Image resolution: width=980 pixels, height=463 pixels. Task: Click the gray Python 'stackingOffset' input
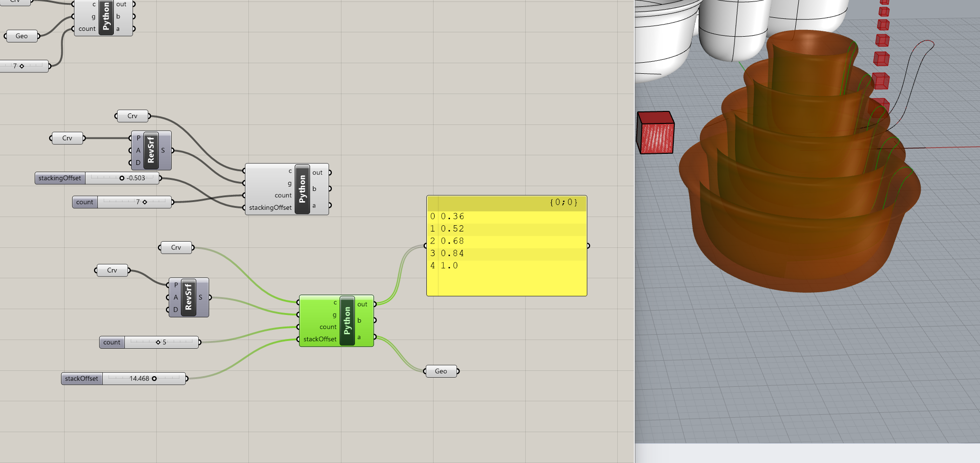pos(270,207)
